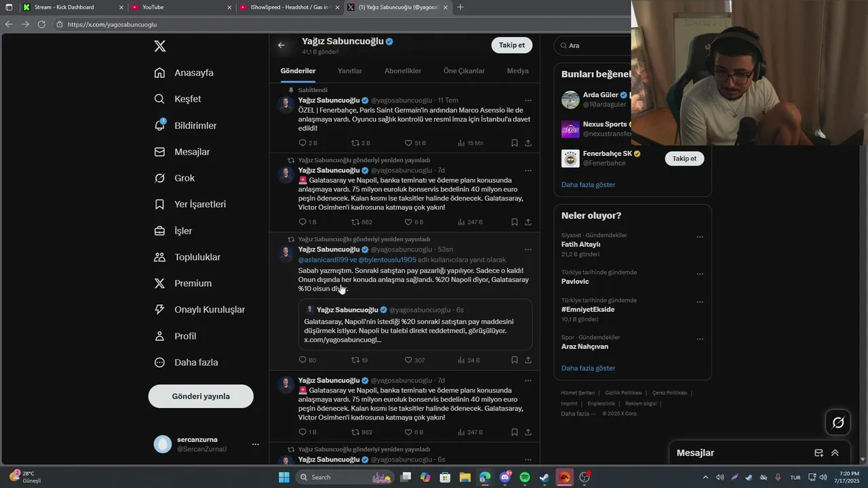Click Daha fazla göster under trends
Viewport: 868px width, 488px height.
tap(588, 368)
